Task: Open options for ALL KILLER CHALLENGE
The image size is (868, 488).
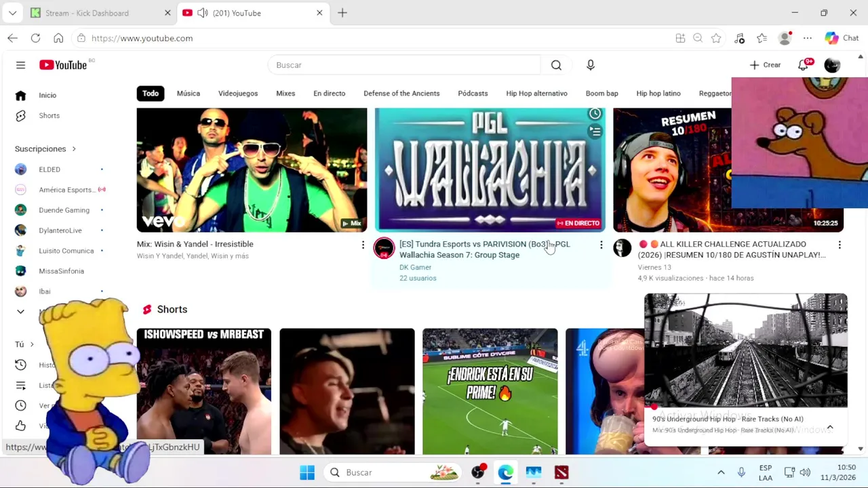Action: point(840,245)
